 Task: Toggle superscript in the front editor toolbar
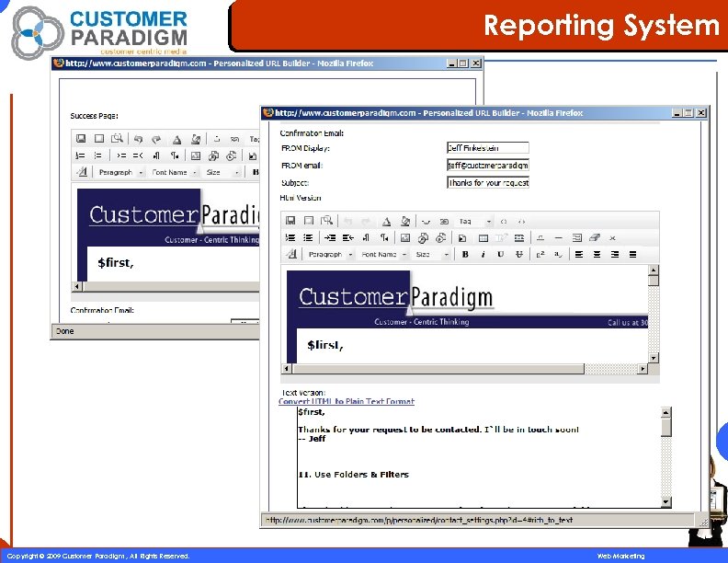tap(540, 254)
